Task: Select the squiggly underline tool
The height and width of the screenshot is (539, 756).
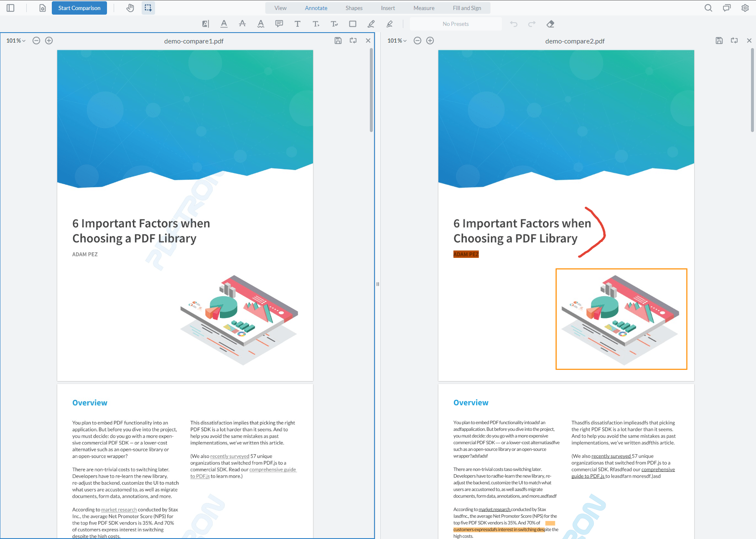Action: point(261,24)
